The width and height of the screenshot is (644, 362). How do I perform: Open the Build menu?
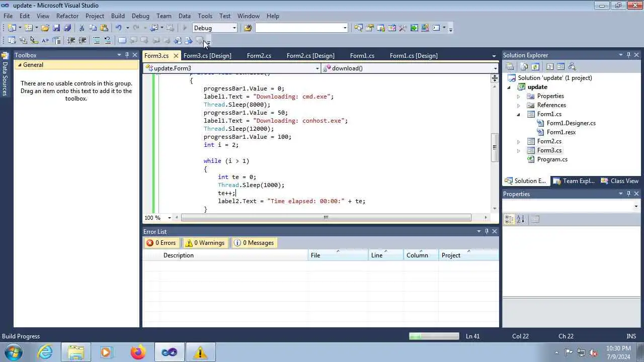pos(118,16)
